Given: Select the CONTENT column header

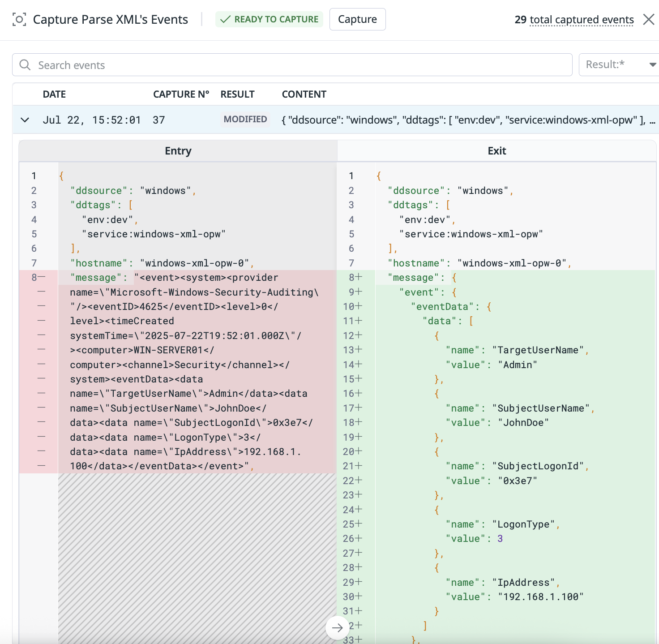Looking at the screenshot, I should tap(304, 94).
